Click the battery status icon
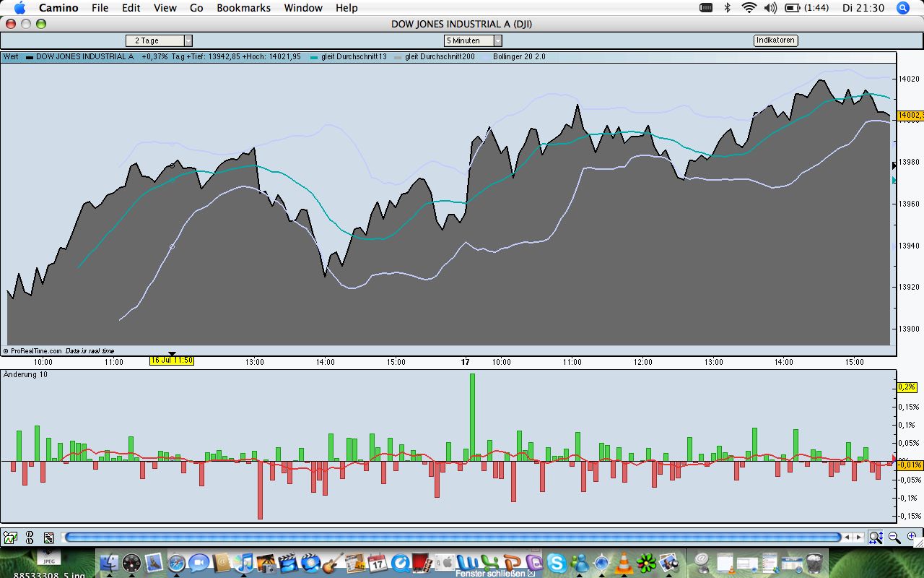 793,8
